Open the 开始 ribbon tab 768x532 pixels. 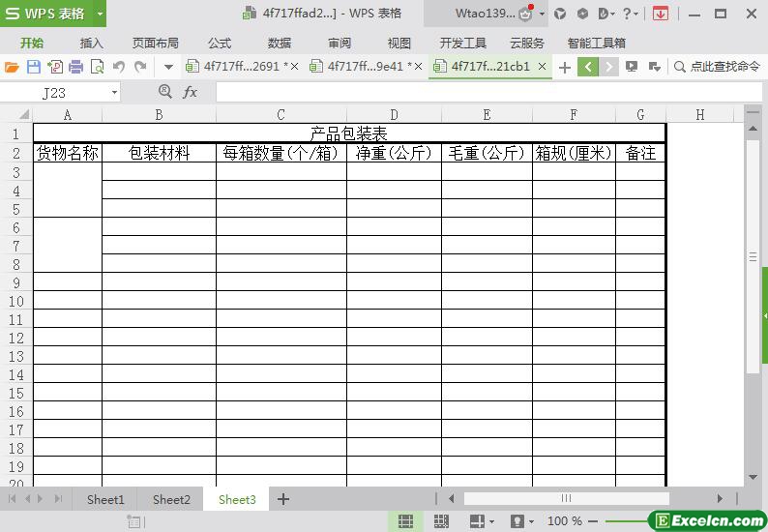coord(32,44)
